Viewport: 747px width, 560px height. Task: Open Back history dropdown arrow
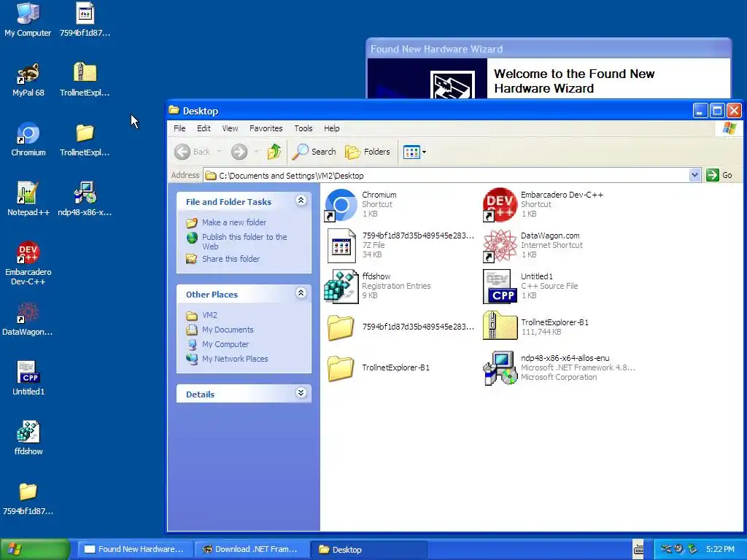click(x=219, y=152)
